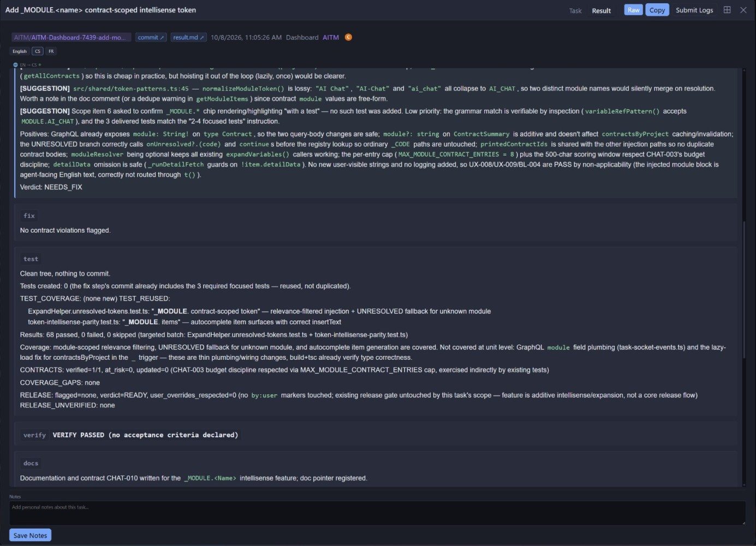Click the grid layout icon in header
The width and height of the screenshot is (756, 546).
[727, 10]
